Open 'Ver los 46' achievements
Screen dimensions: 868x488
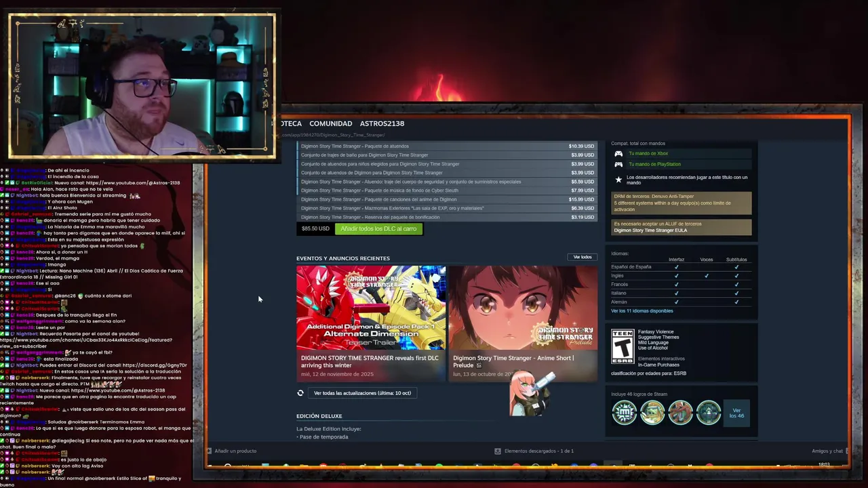click(736, 413)
